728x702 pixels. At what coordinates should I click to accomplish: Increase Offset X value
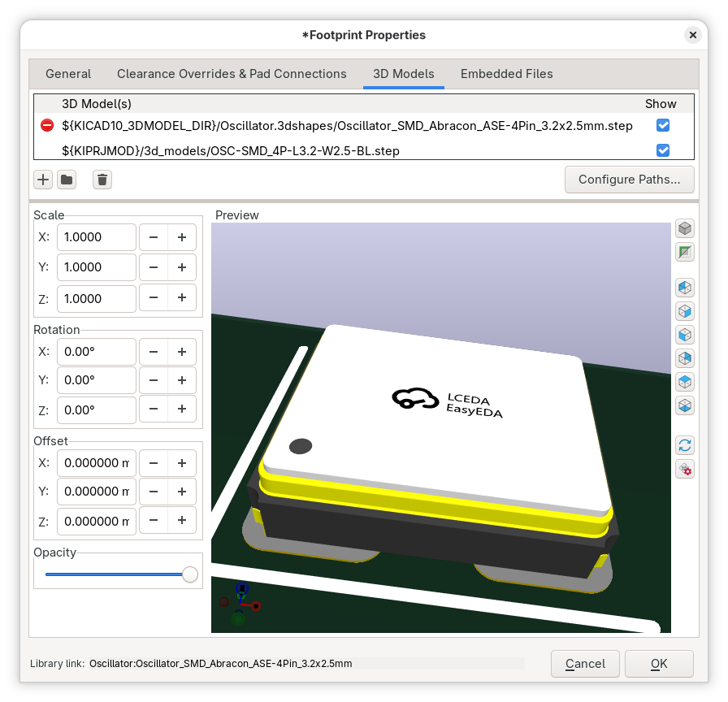[182, 463]
